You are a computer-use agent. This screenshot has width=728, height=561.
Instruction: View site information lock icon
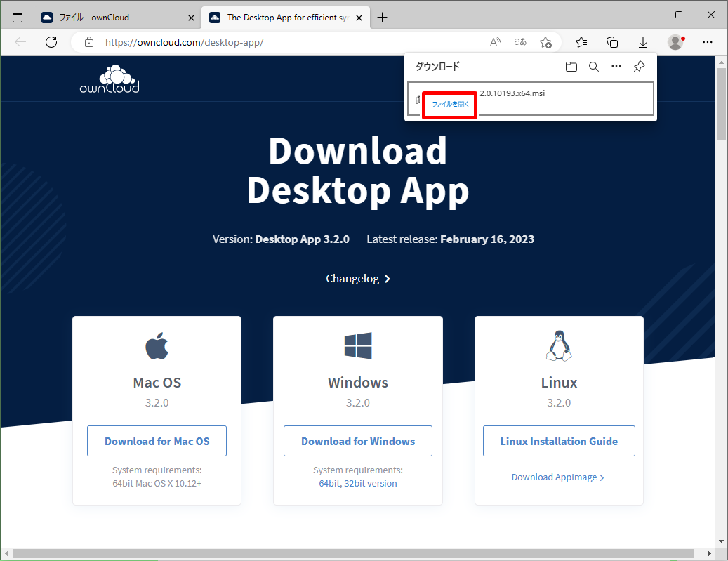pyautogui.click(x=89, y=42)
